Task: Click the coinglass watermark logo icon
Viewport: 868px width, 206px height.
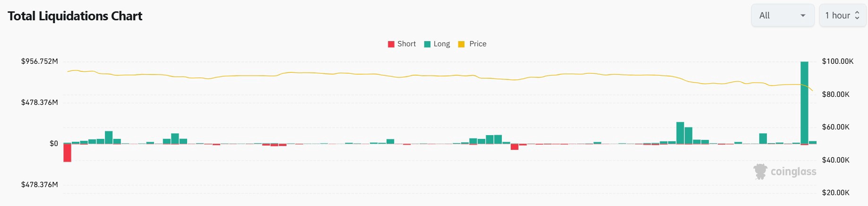Action: pyautogui.click(x=760, y=172)
